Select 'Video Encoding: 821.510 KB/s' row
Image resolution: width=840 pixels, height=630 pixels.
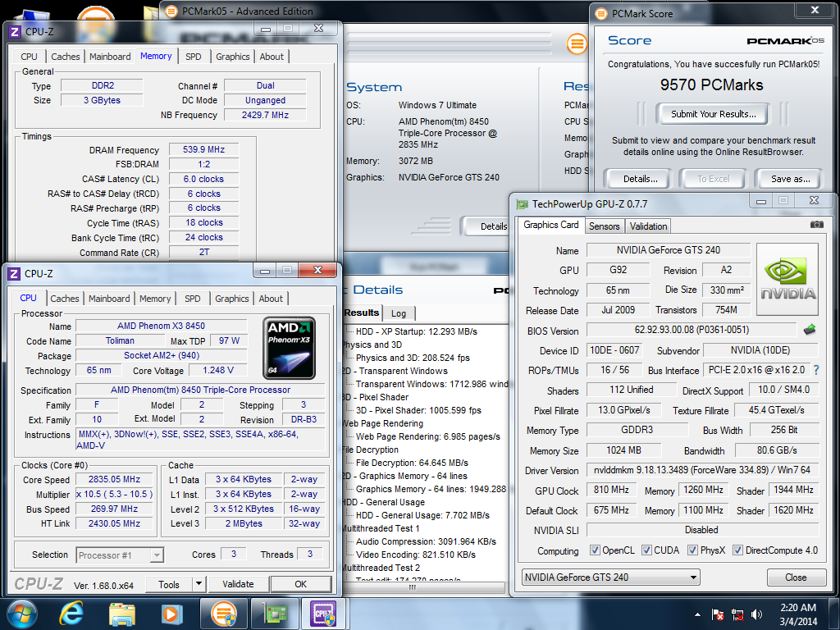[x=415, y=555]
